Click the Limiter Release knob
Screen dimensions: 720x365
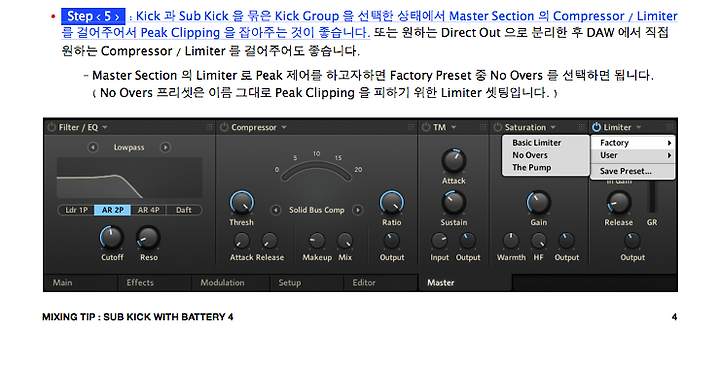tap(619, 202)
